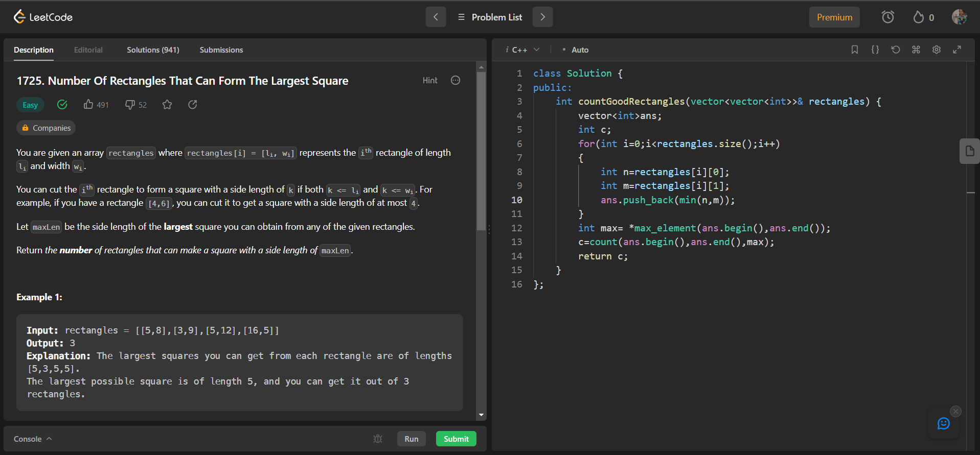Click the 'Example 1:' heading

(x=39, y=297)
